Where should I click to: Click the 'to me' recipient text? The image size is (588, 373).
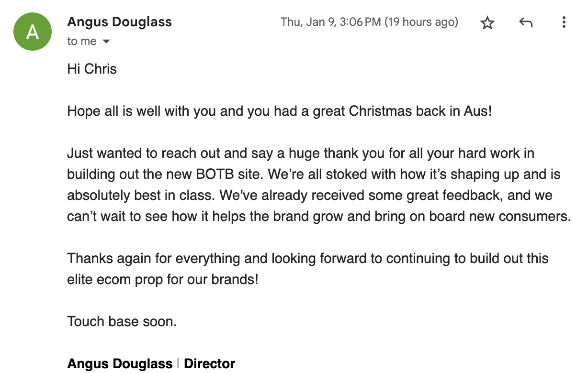(x=82, y=42)
